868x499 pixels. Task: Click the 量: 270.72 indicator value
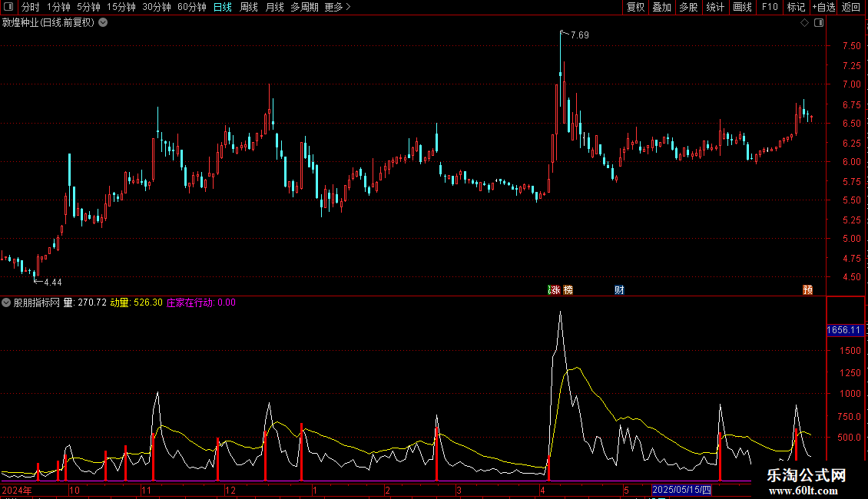tap(85, 302)
